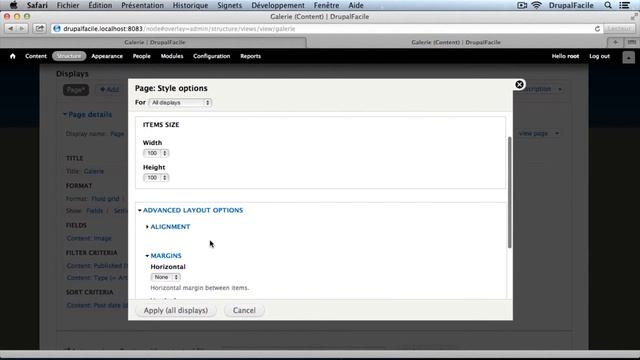Close the Style options dialog with X
Screen dimensions: 640x360
(x=519, y=84)
